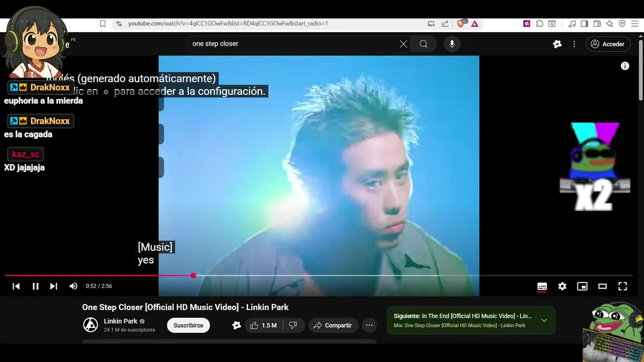Open the Brave Playlist music note icon

pyautogui.click(x=572, y=24)
